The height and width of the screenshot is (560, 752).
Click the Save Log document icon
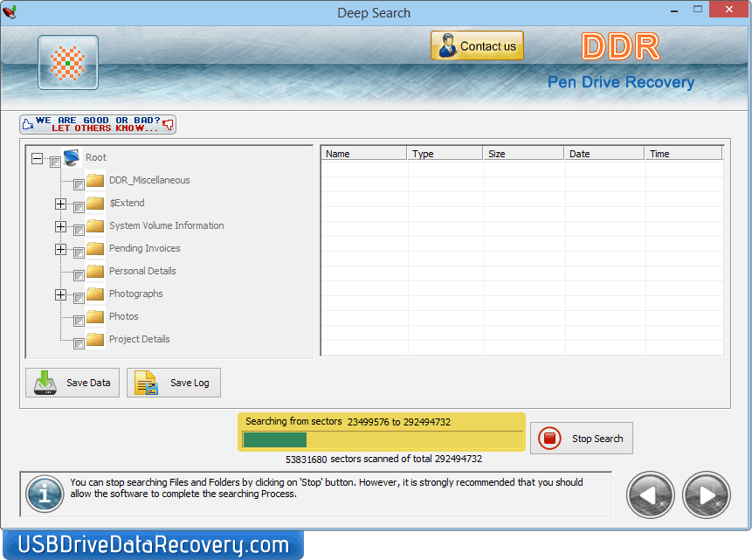pyautogui.click(x=145, y=383)
